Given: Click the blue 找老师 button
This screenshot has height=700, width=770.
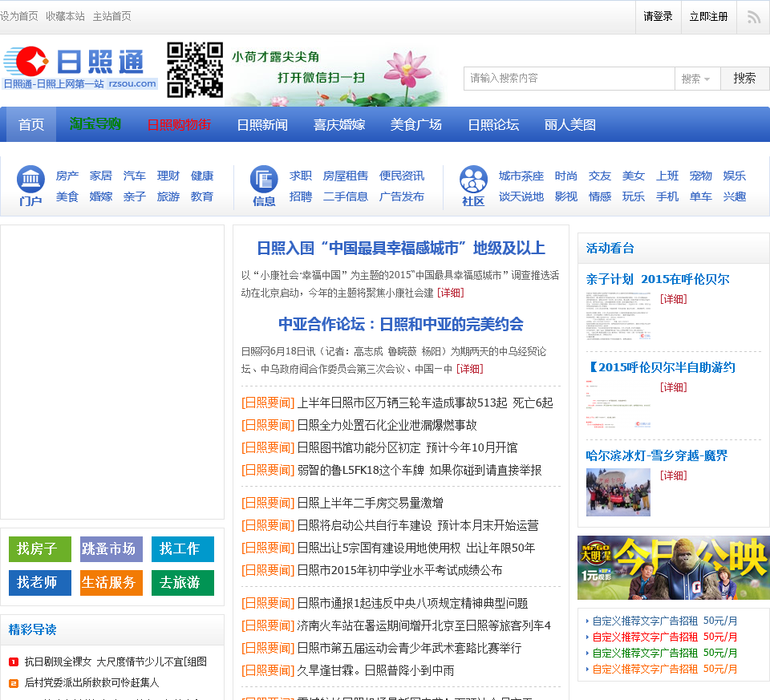Looking at the screenshot, I should [40, 583].
